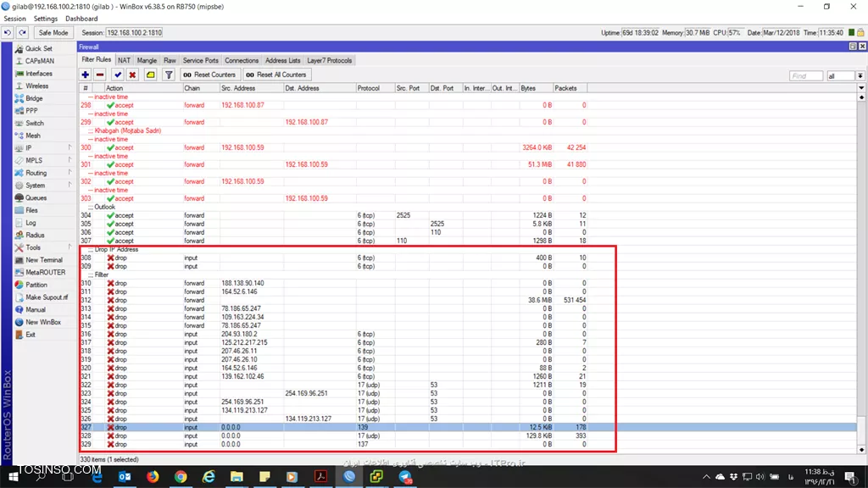This screenshot has height=488, width=868.
Task: Open Manual in the sidebar
Action: [x=36, y=310]
